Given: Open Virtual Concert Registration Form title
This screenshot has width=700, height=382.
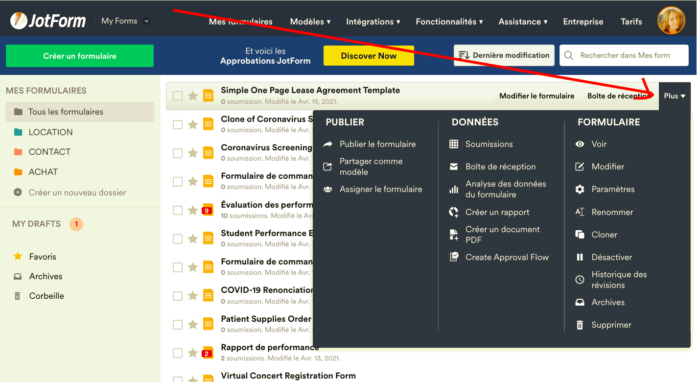Looking at the screenshot, I should click(x=288, y=376).
